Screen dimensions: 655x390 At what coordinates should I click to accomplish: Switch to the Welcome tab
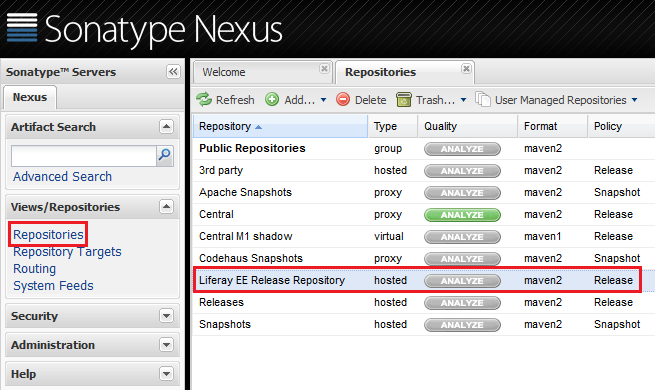pos(262,72)
